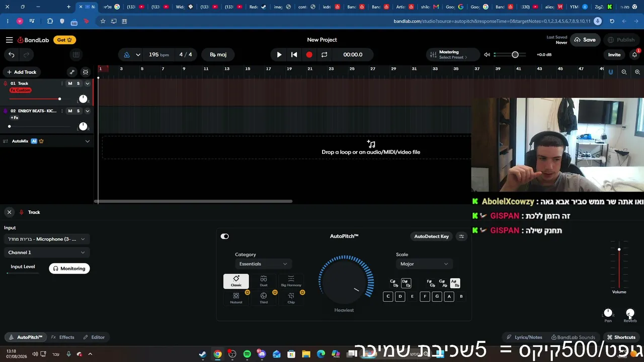Image resolution: width=644 pixels, height=362 pixels.
Task: Solo track 01 Track
Action: 78,83
